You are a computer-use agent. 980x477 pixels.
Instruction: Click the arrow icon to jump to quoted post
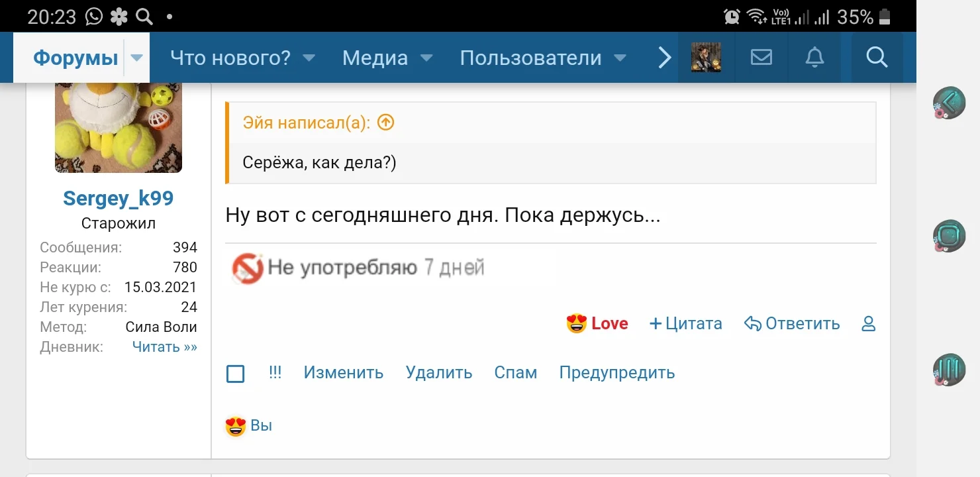point(385,123)
